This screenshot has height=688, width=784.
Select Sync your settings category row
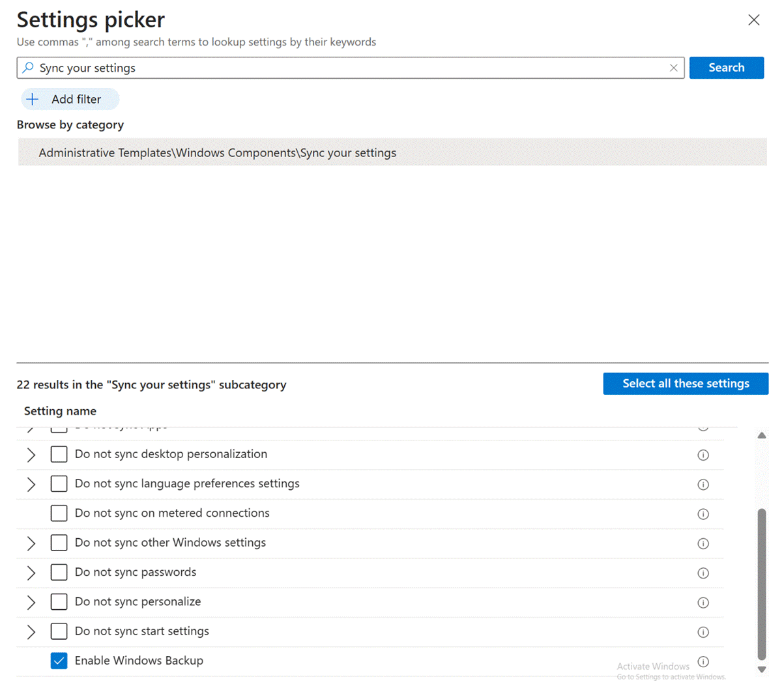(x=217, y=152)
